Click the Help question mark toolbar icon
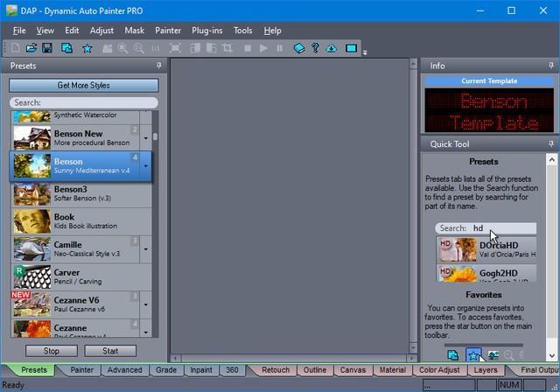The height and width of the screenshot is (392, 560). (316, 48)
